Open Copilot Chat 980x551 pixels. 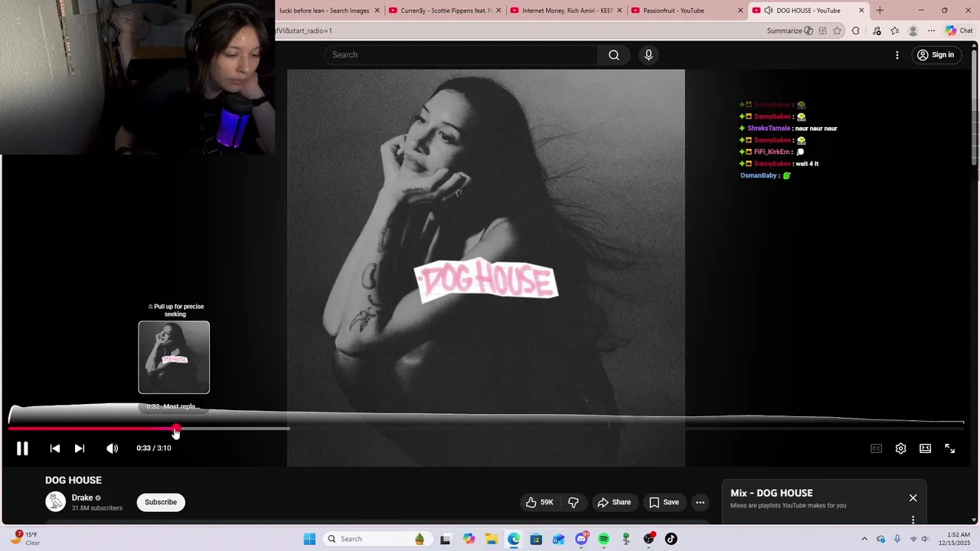point(959,31)
